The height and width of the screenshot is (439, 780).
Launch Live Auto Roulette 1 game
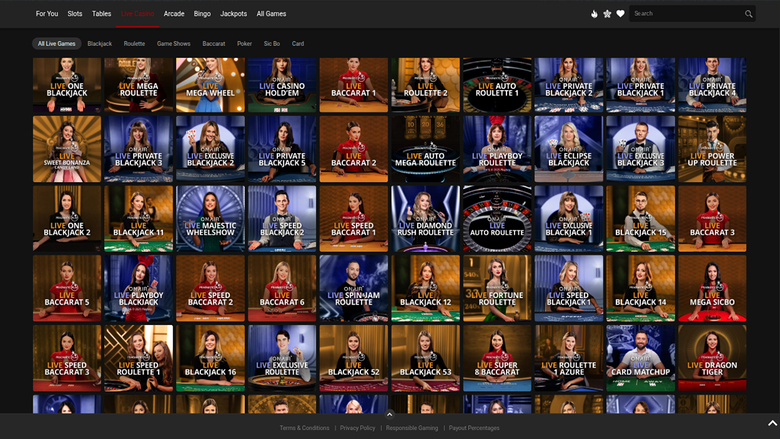[497, 85]
